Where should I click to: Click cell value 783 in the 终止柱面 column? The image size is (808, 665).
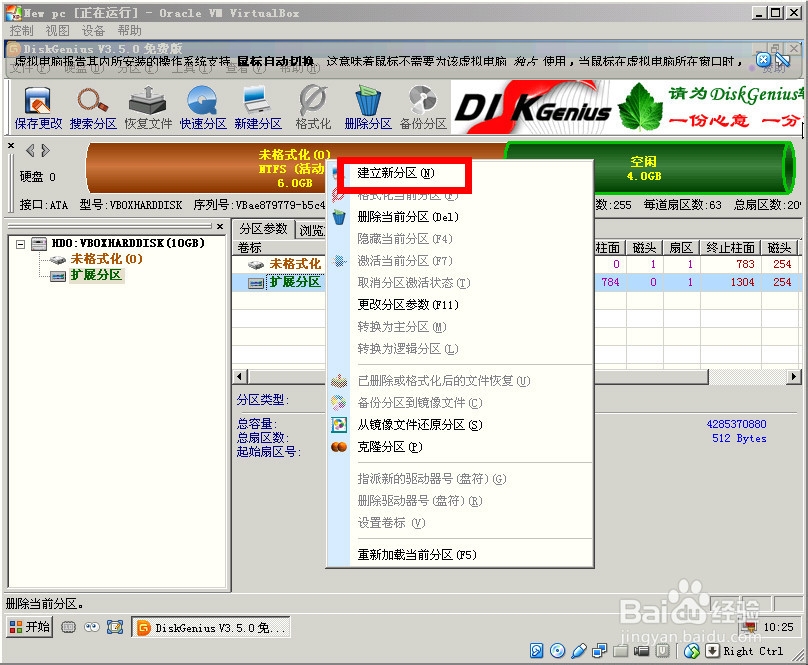pos(745,264)
